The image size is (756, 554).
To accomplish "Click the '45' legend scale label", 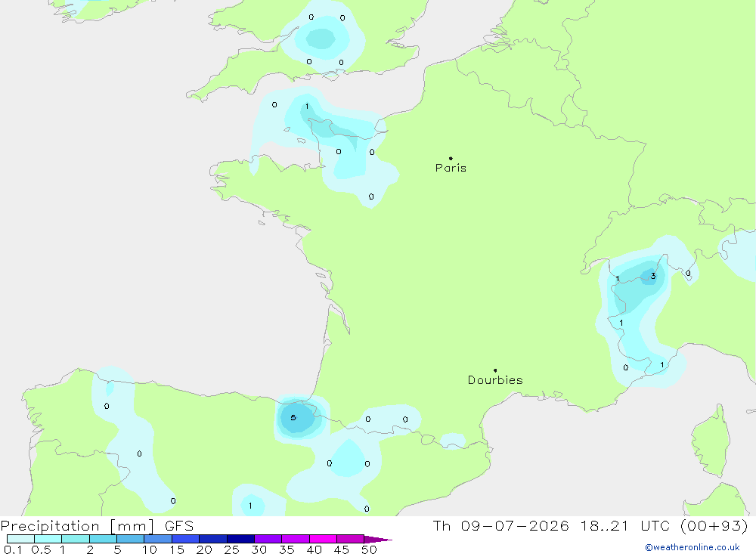I will pos(342,549).
